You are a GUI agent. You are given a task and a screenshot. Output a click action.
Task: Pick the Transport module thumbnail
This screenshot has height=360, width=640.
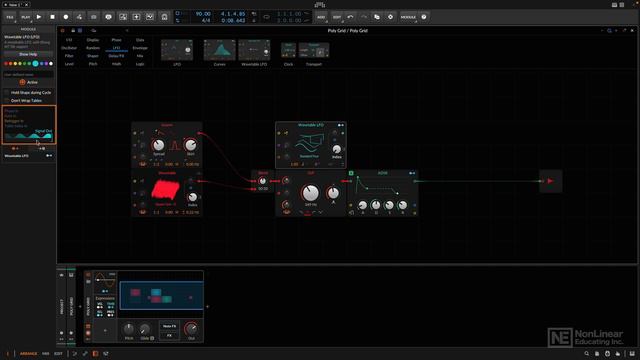(x=314, y=50)
